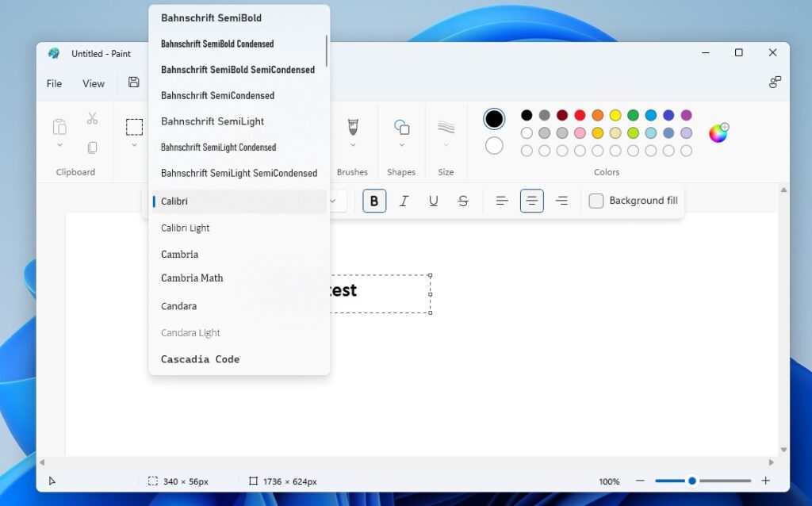Open the Brushes tool
The image size is (812, 506).
coord(353,127)
